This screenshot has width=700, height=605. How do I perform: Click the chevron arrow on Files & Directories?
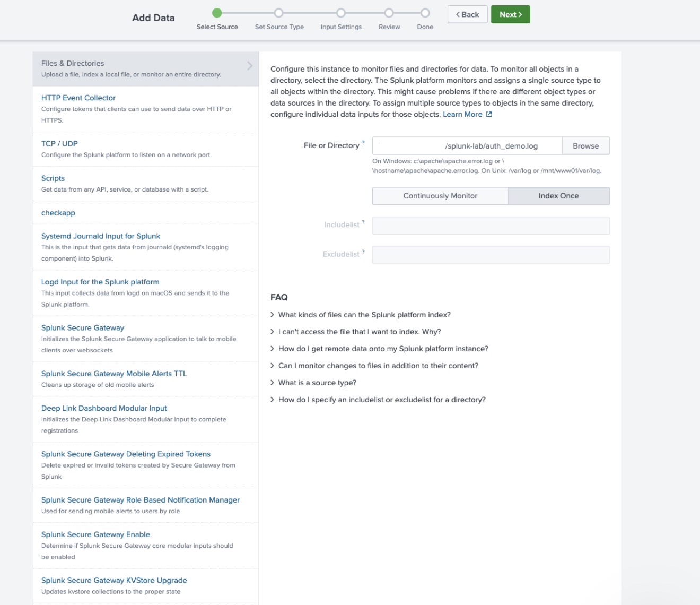coord(249,66)
